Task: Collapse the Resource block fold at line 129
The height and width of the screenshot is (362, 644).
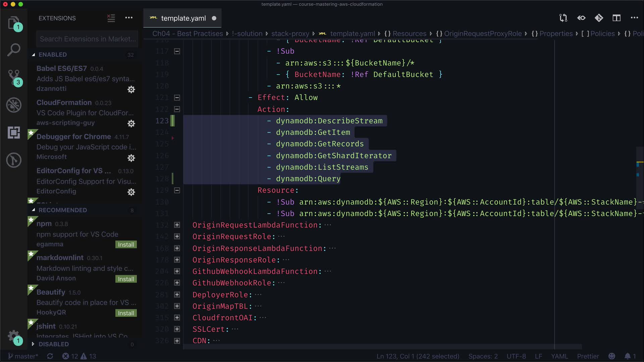Action: pyautogui.click(x=177, y=190)
